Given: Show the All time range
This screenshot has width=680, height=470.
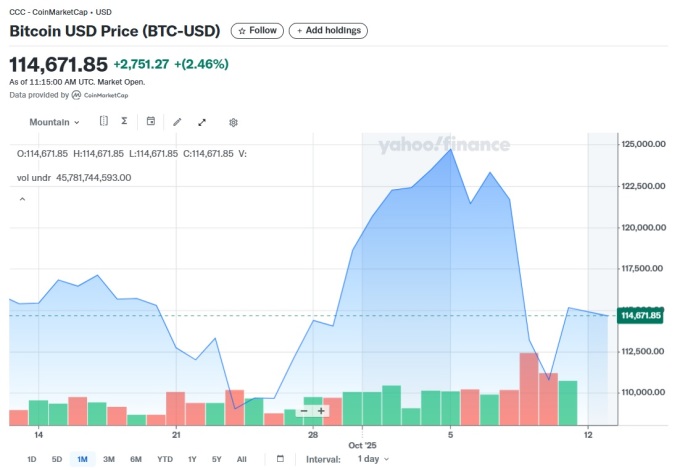Looking at the screenshot, I should [x=241, y=459].
